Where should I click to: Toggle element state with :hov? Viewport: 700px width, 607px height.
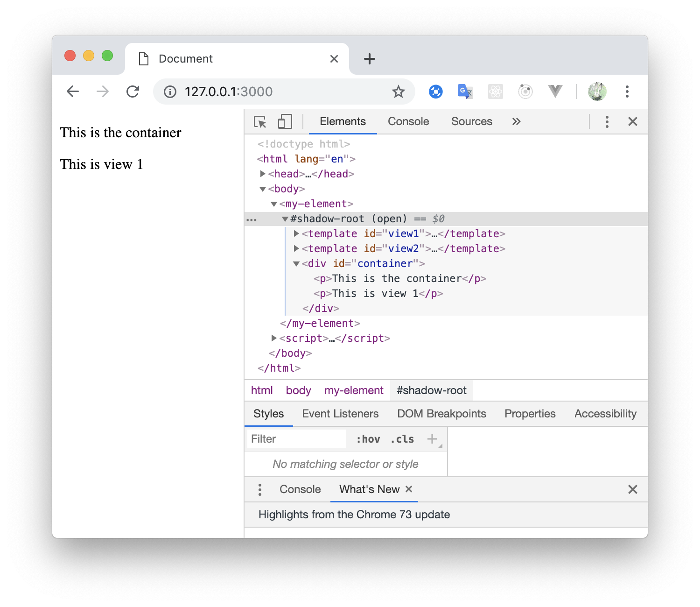(368, 439)
